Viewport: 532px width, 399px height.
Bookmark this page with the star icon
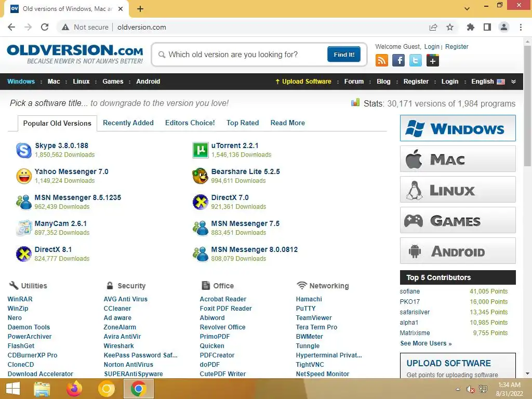point(450,27)
